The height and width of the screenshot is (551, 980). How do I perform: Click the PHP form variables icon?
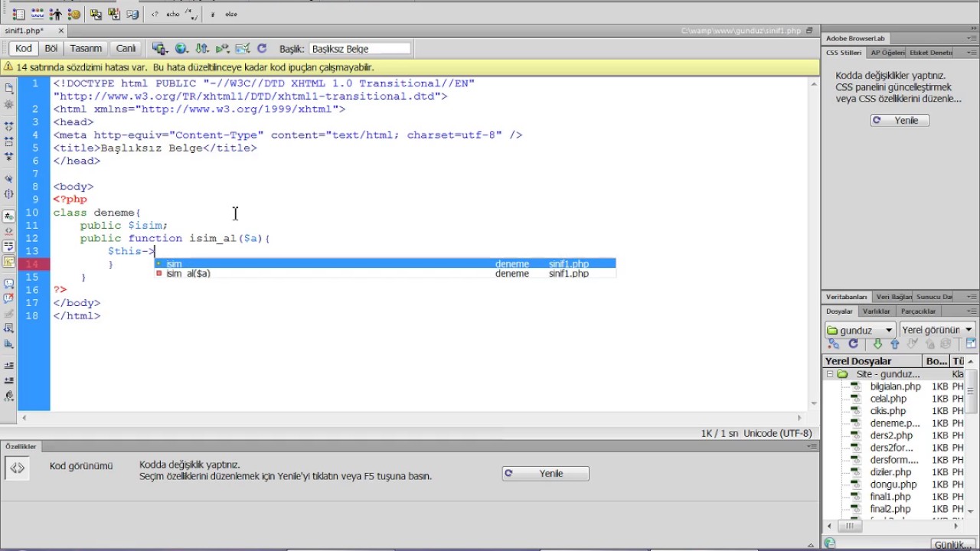click(x=18, y=14)
